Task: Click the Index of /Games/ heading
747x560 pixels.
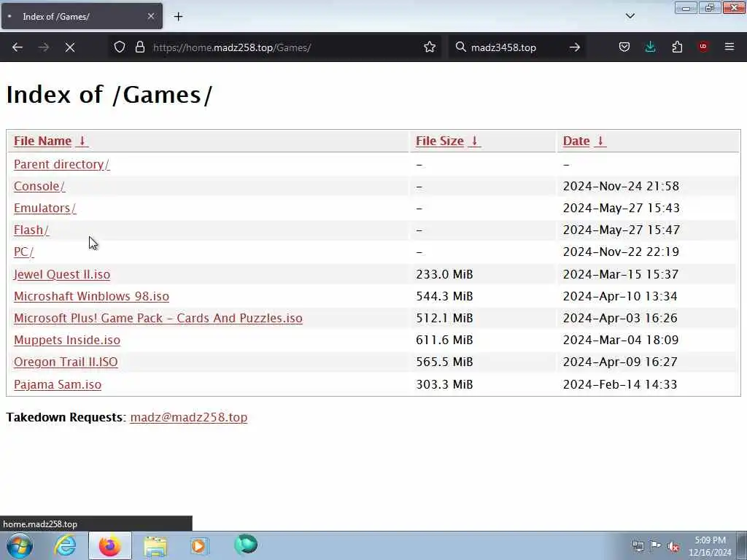Action: click(109, 94)
